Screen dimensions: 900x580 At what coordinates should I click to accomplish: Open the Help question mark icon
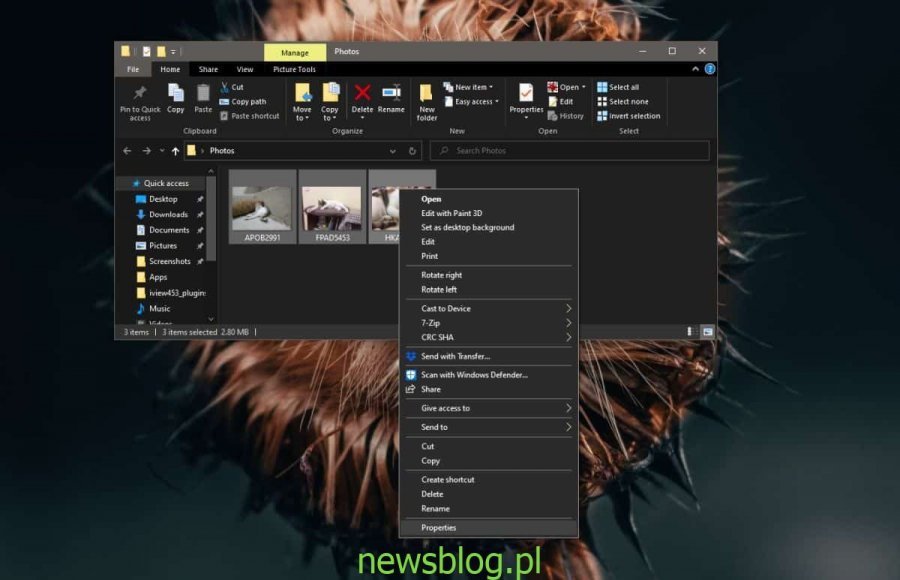(x=709, y=69)
